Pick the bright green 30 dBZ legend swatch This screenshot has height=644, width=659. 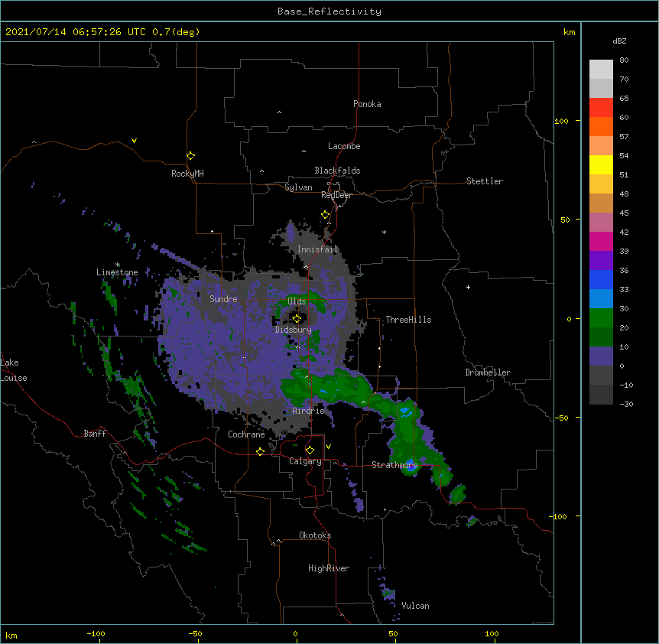[601, 318]
